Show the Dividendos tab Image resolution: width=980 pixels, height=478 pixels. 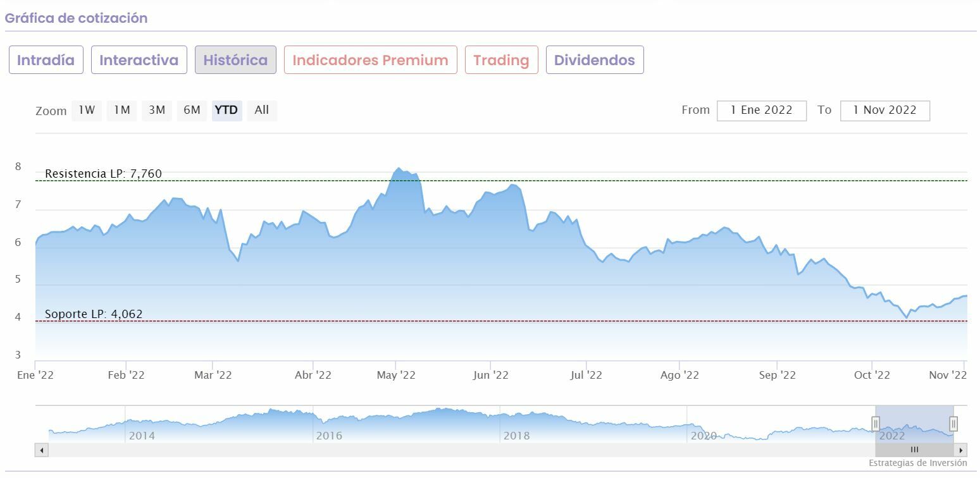[x=594, y=60]
